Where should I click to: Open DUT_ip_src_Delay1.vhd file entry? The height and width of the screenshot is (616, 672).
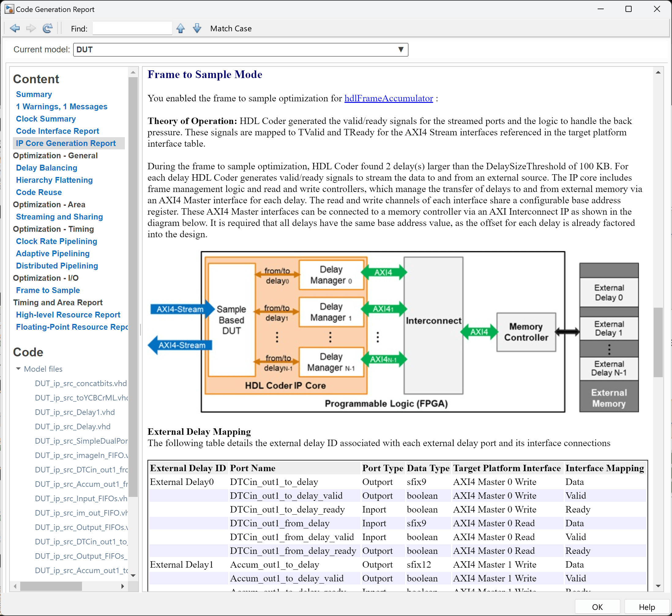pos(75,412)
